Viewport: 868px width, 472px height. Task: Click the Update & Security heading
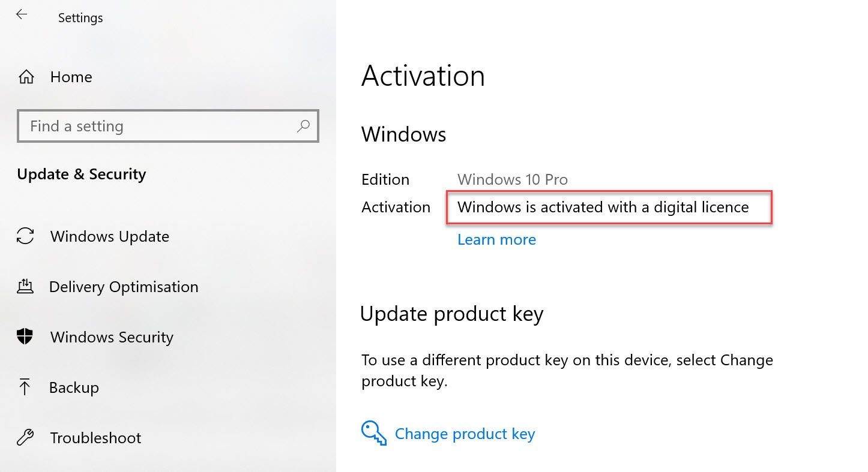[x=81, y=174]
